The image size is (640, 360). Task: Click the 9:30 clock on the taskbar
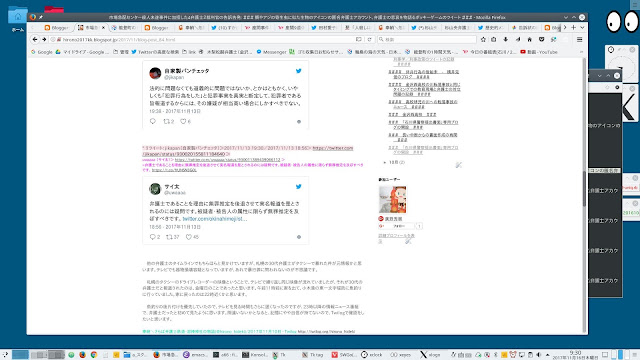pos(575,355)
